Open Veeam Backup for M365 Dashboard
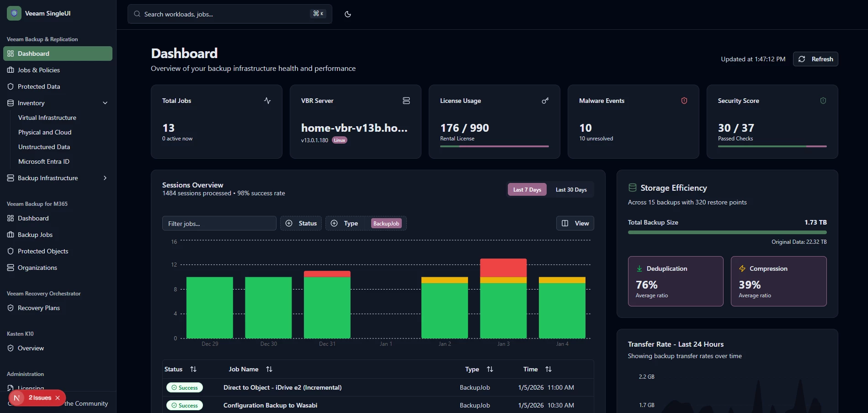The image size is (868, 413). pos(58,218)
